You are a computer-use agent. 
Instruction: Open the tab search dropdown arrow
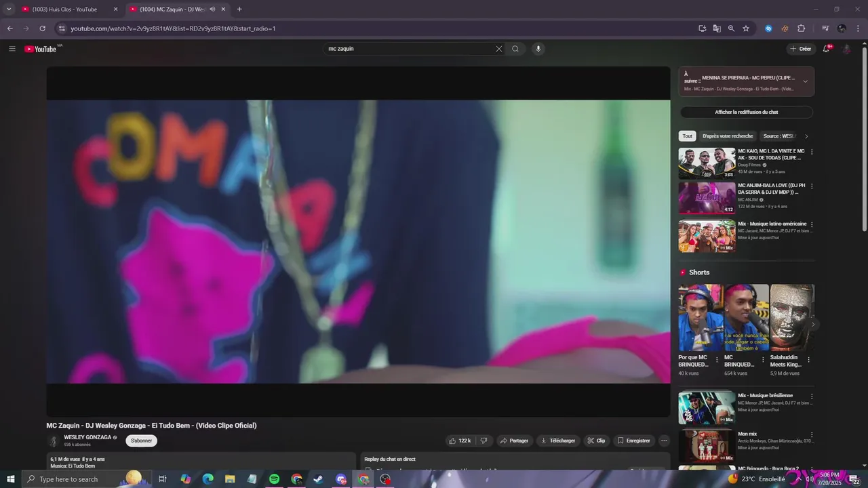[x=9, y=9]
